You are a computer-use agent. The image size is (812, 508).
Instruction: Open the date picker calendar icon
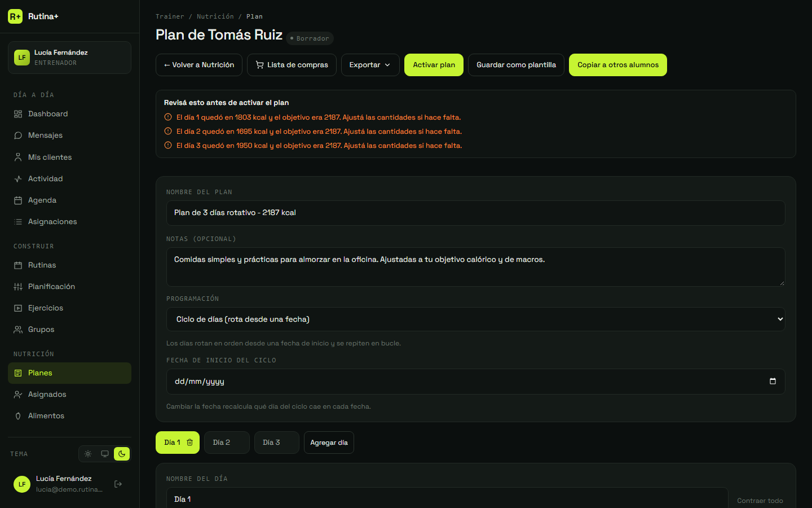coord(773,381)
